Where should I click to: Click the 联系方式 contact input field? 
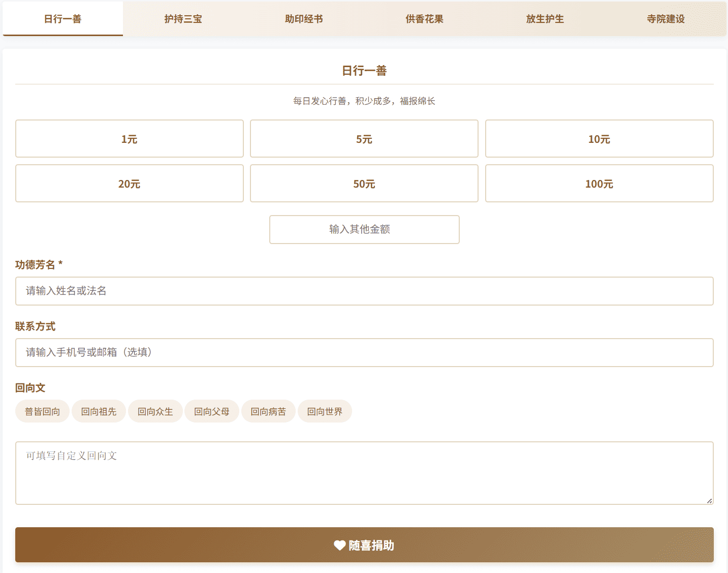pos(364,352)
